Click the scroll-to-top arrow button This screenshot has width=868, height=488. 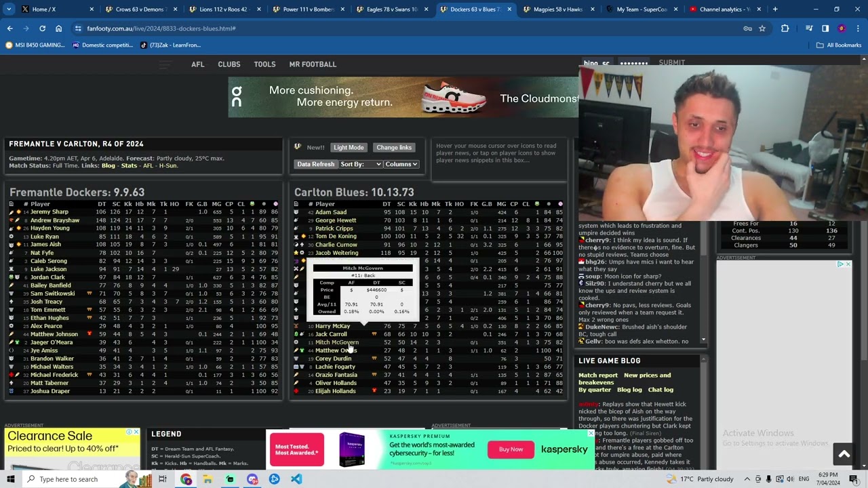click(844, 454)
